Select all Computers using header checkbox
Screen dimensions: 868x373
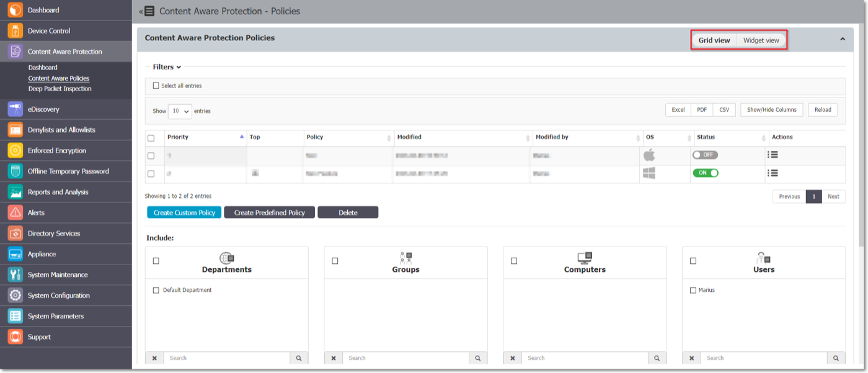point(514,261)
